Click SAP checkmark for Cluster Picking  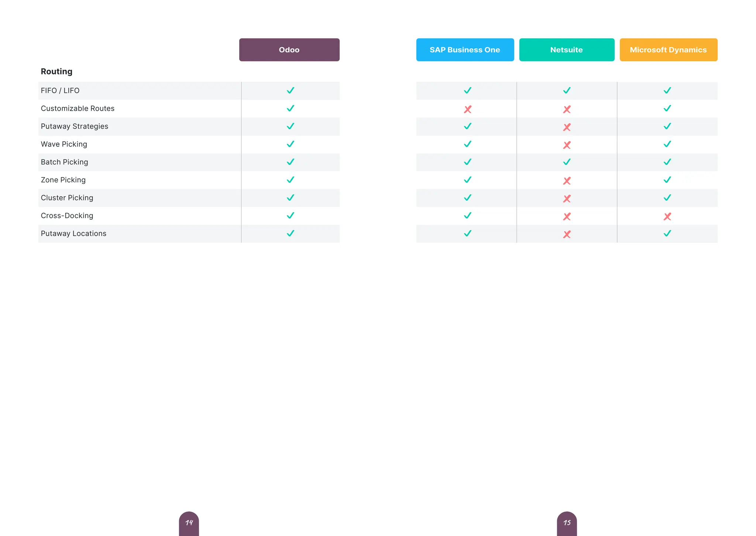468,198
